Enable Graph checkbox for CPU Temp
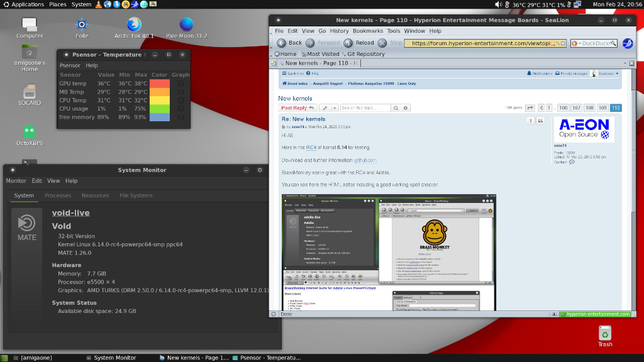644x362 pixels. pos(180,100)
